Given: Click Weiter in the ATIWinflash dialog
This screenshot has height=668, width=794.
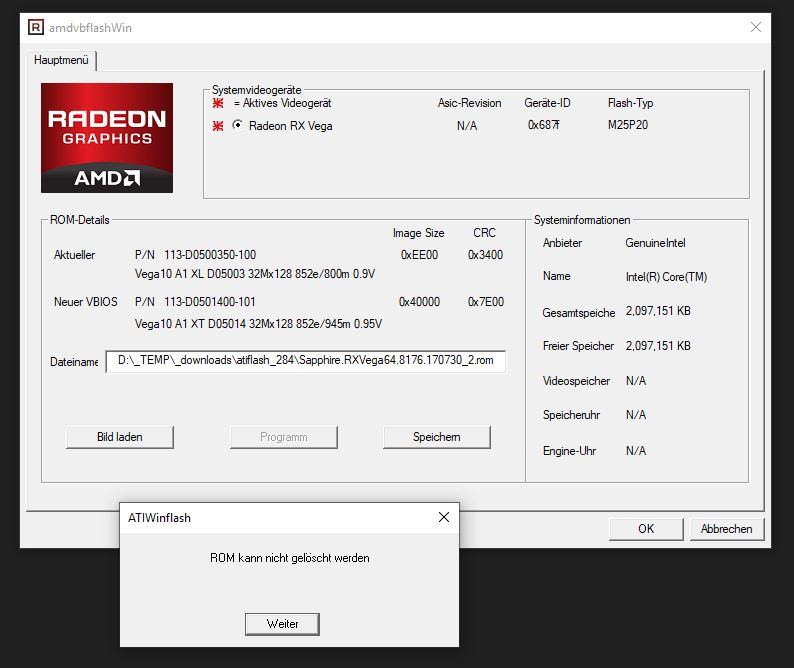Looking at the screenshot, I should [x=282, y=624].
